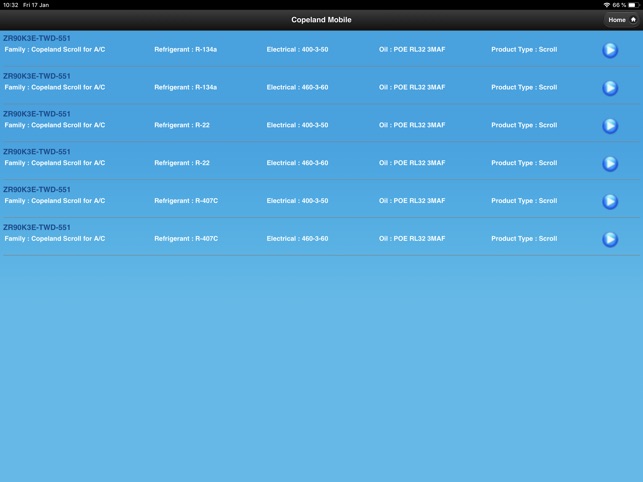
Task: Tap Refrigerant : R-134a in 400-3-50 row
Action: point(185,50)
